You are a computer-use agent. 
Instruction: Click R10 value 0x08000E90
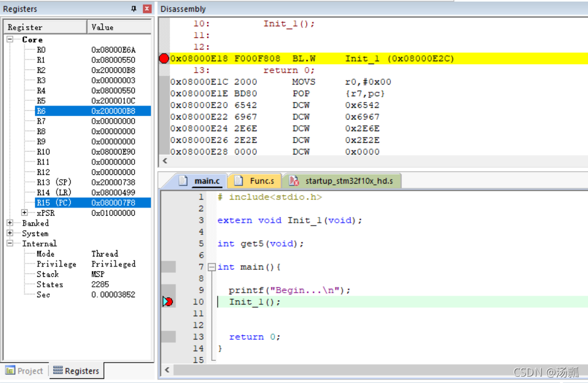[x=113, y=152]
